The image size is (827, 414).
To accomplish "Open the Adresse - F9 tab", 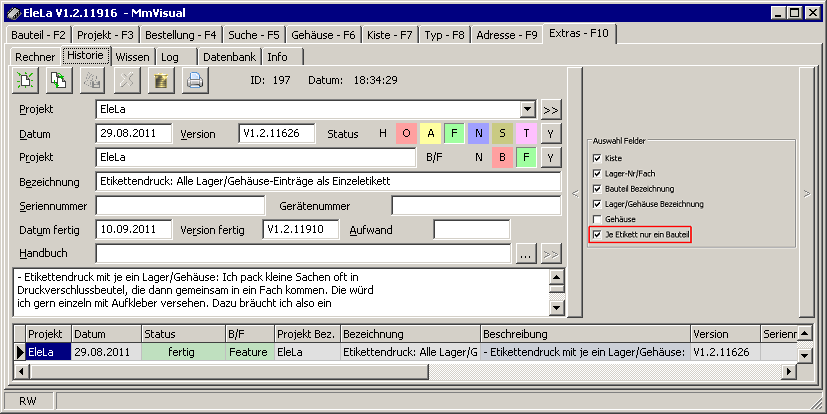I will [x=507, y=35].
